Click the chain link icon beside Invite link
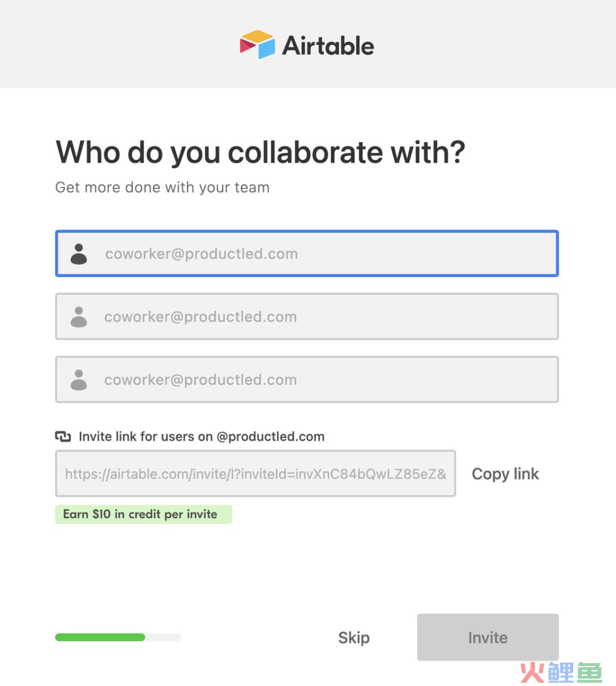The height and width of the screenshot is (686, 616). [x=63, y=437]
